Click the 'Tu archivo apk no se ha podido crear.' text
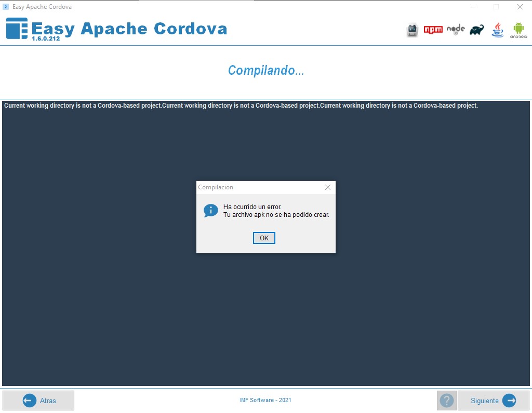Viewport: 532px width, 413px height. (x=276, y=215)
